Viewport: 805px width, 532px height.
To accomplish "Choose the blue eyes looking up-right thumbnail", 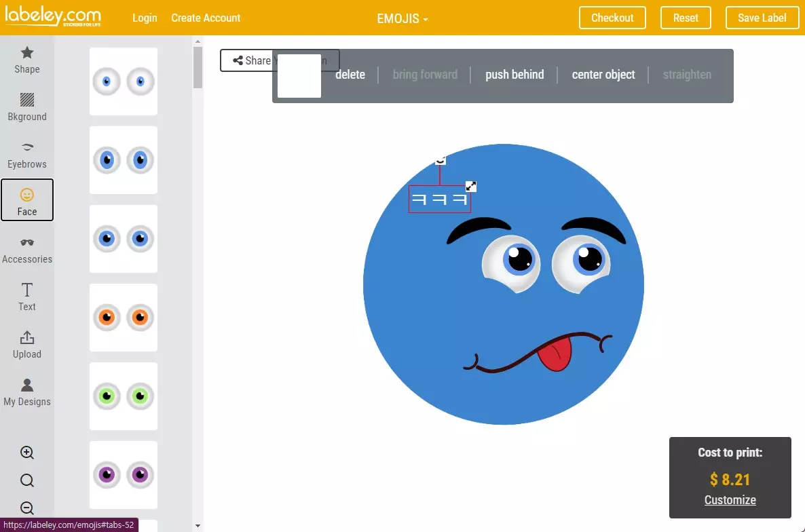I will (124, 160).
